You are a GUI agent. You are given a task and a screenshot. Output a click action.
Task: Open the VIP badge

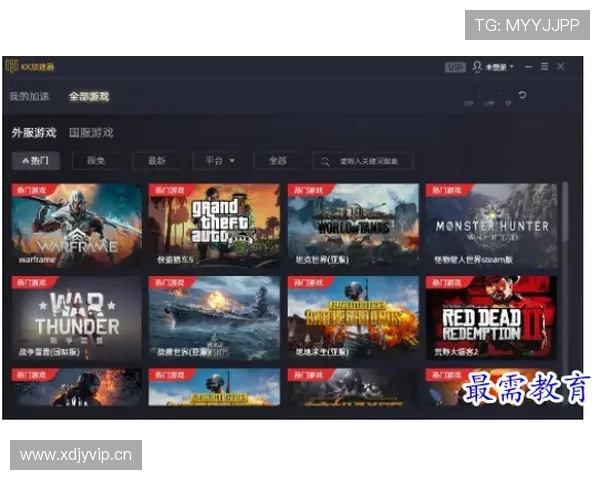(455, 67)
